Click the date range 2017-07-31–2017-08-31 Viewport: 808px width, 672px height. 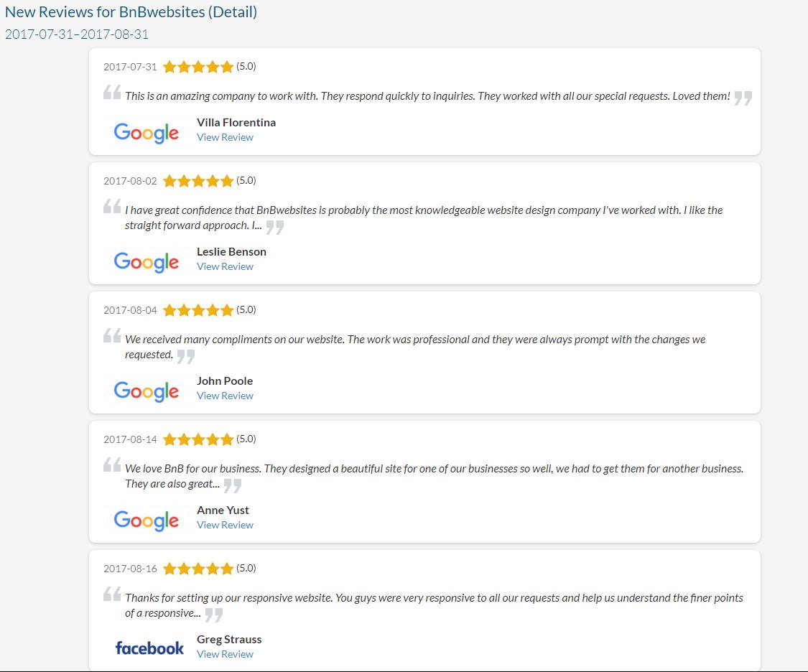point(77,34)
